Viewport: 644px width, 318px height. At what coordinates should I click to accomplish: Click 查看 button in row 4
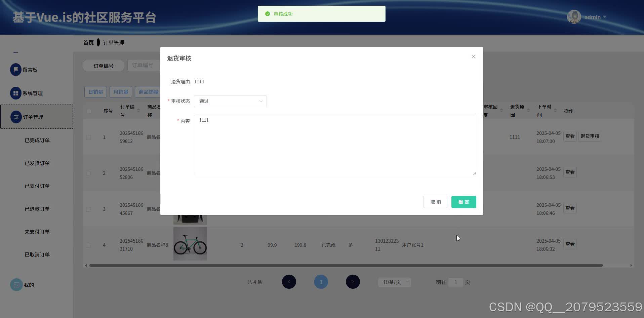(x=570, y=244)
